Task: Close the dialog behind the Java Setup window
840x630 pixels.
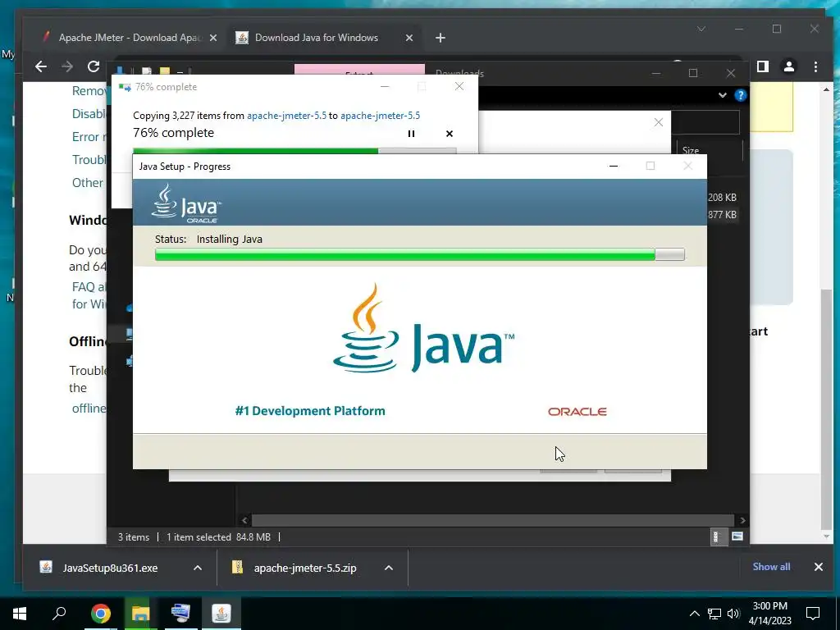Action: (x=659, y=123)
